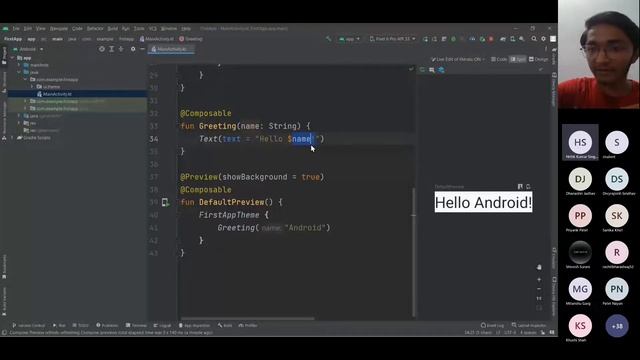This screenshot has height=360, width=640.
Task: Click the presenter video thumbnail
Action: pyautogui.click(x=599, y=54)
